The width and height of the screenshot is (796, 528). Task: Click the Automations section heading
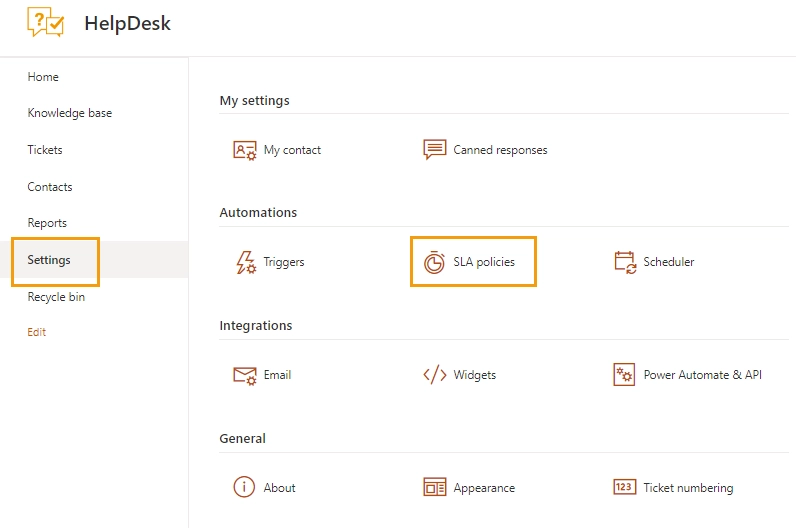coord(258,212)
